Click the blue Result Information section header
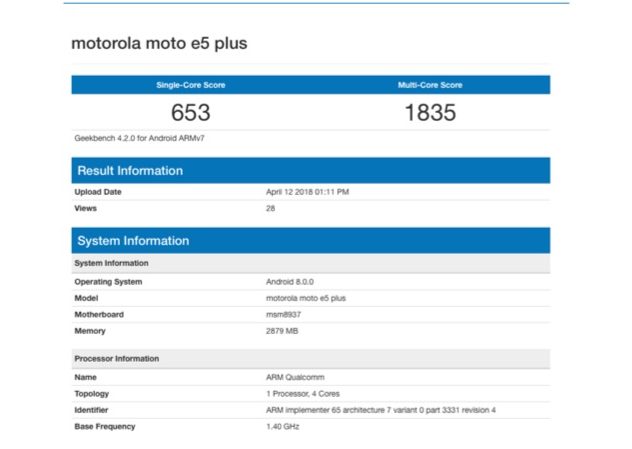The width and height of the screenshot is (632, 449). click(x=310, y=170)
